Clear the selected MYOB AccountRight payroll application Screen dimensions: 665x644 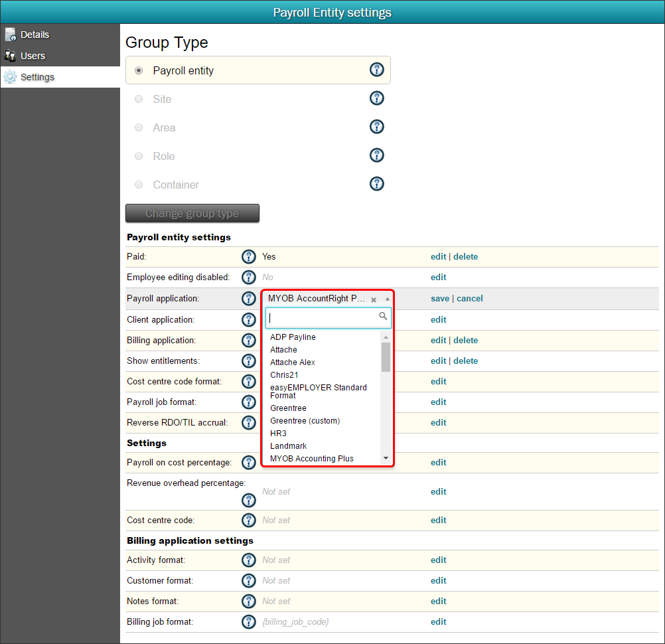tap(374, 299)
